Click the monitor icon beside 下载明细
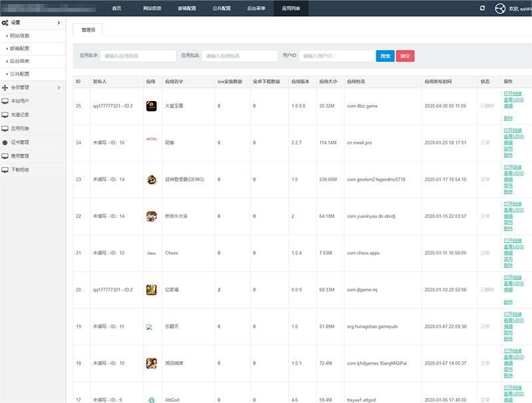This screenshot has width=532, height=403. [5, 170]
